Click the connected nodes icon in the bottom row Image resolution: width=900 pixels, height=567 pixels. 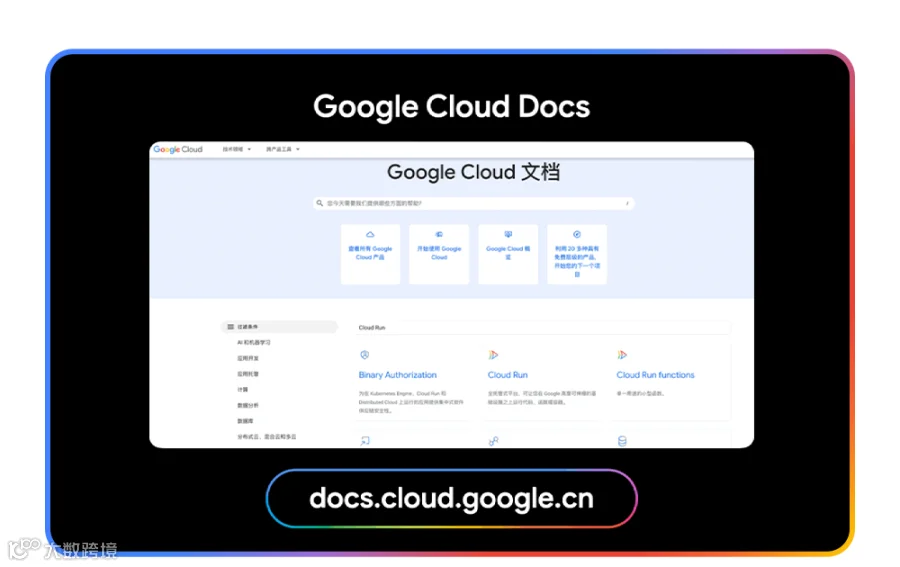click(x=494, y=441)
